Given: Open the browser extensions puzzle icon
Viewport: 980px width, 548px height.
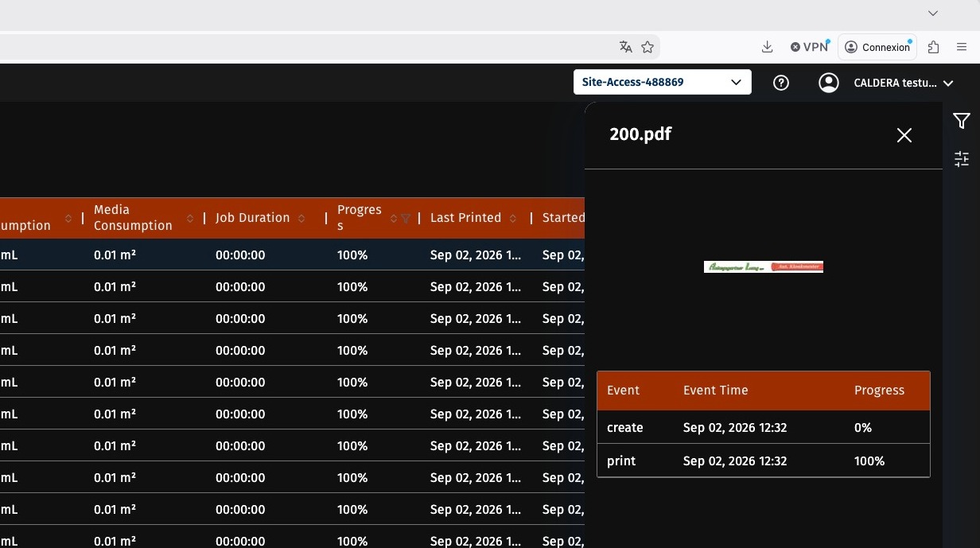Looking at the screenshot, I should point(934,47).
